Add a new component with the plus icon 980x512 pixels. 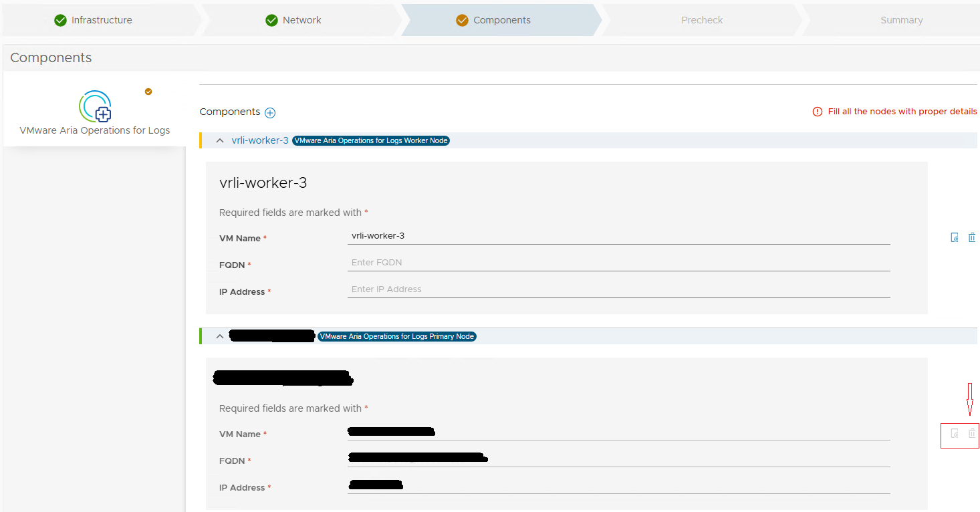click(x=270, y=113)
